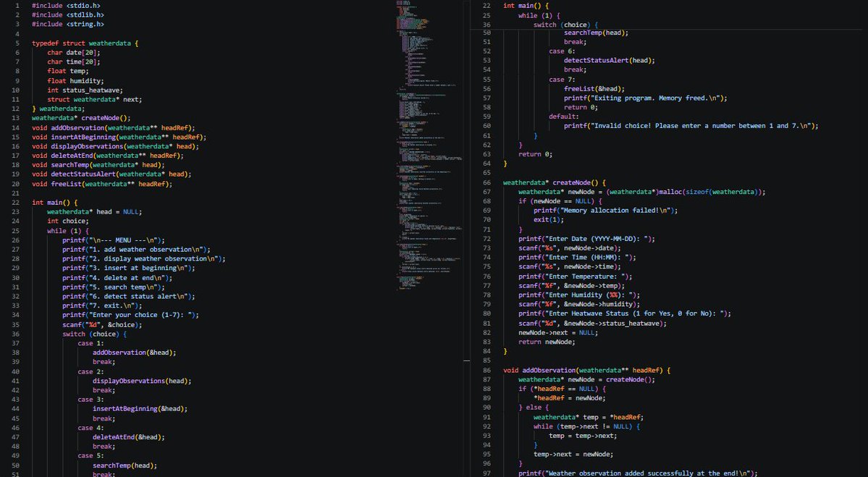The height and width of the screenshot is (477, 868).
Task: Click the insertAtBeginning(&head); call
Action: tap(140, 409)
